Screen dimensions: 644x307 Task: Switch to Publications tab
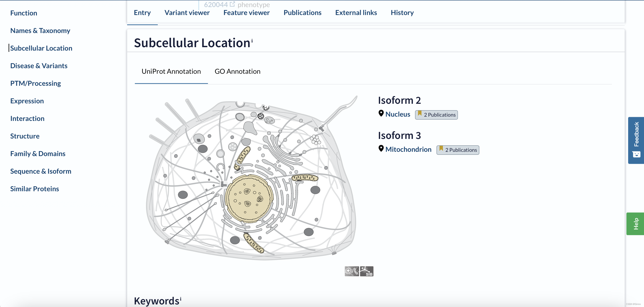pyautogui.click(x=302, y=12)
